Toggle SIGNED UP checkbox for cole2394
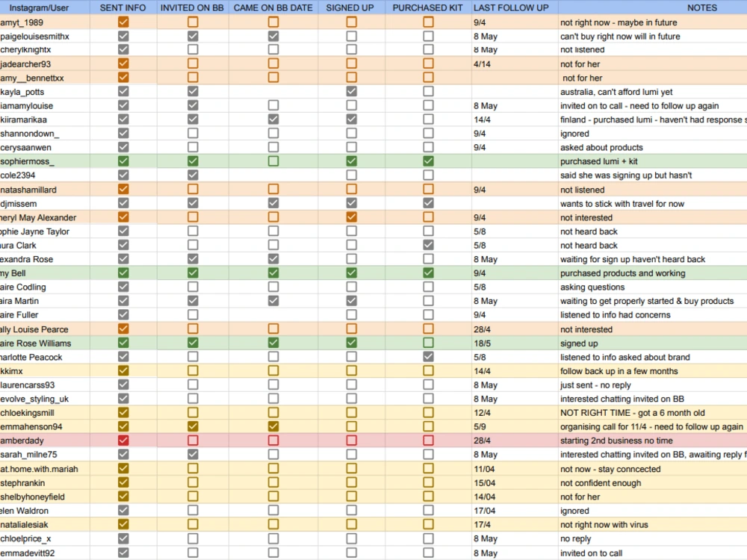 (x=352, y=175)
